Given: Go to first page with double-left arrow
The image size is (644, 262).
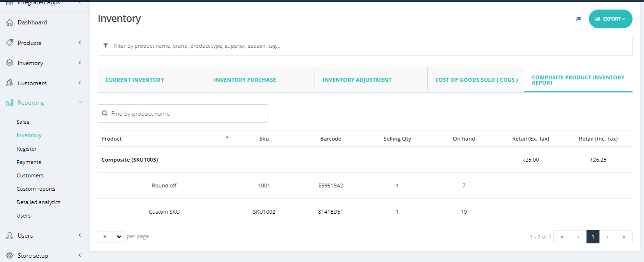Looking at the screenshot, I should [562, 237].
